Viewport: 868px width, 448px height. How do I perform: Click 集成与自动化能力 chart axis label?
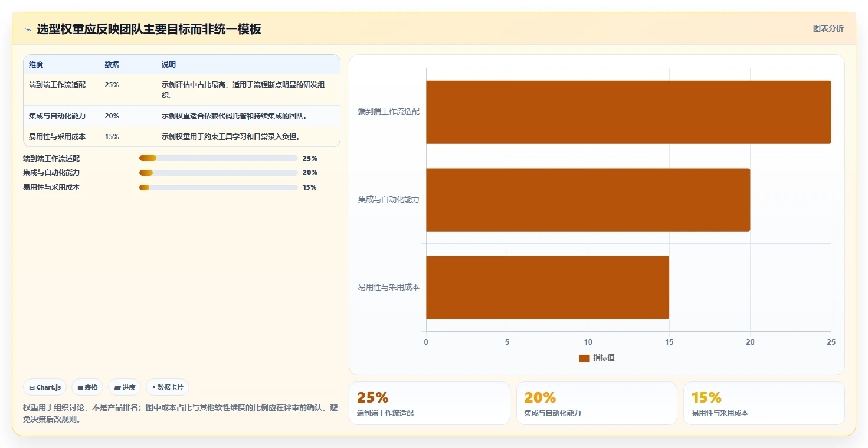click(x=389, y=199)
